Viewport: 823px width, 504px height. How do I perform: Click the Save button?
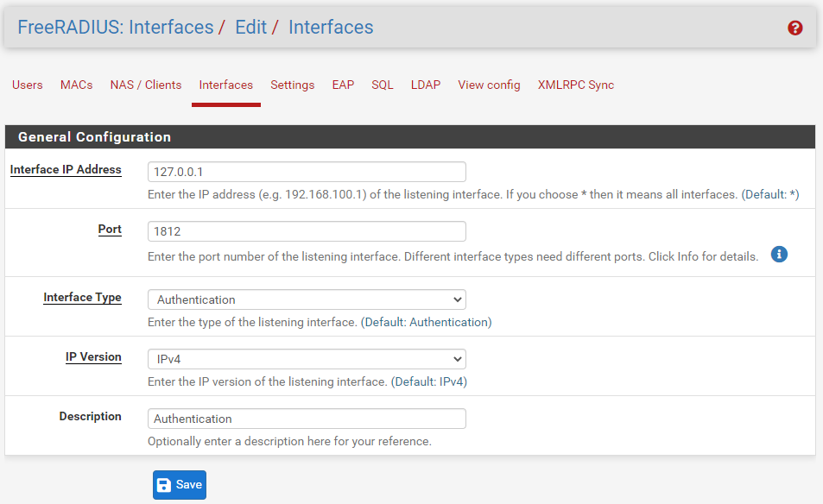coord(180,485)
